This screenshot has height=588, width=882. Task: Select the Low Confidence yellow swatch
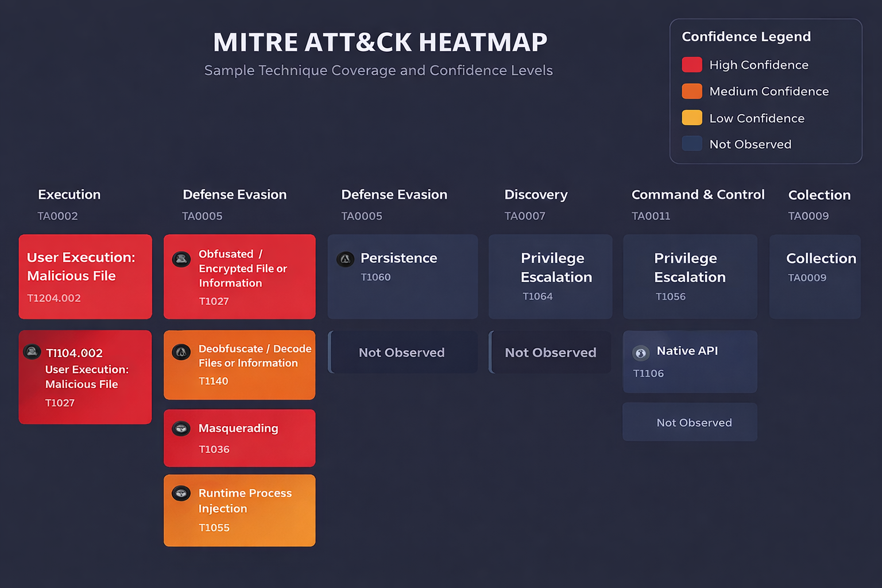(x=692, y=118)
